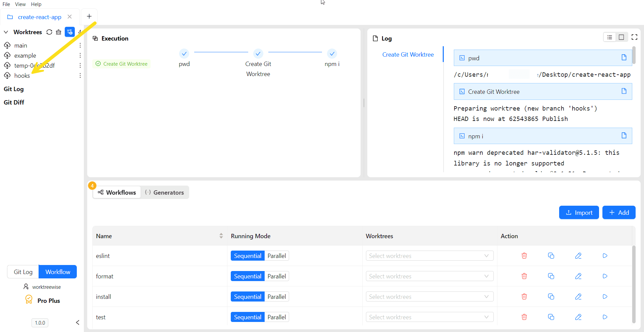Image resolution: width=644 pixels, height=332 pixels.
Task: Click the add worktree icon in sidebar
Action: tap(70, 32)
